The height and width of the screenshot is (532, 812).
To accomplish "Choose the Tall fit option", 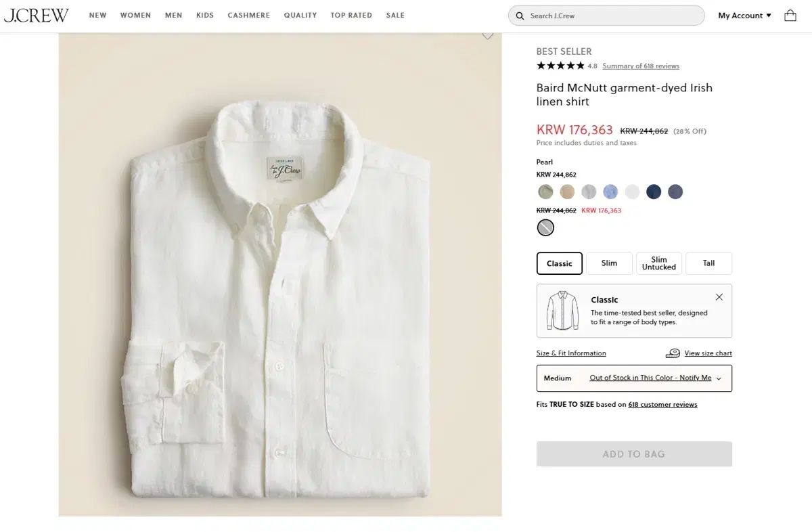I will 708,263.
